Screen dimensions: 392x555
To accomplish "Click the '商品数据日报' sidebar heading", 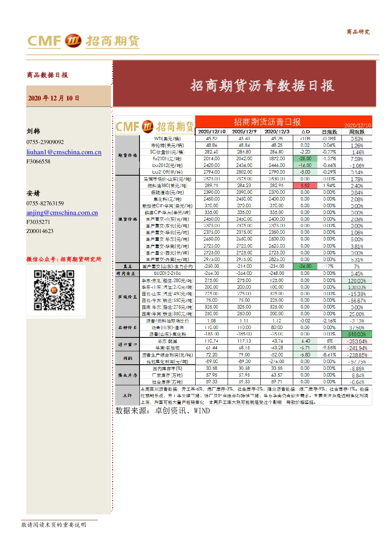I will [x=47, y=75].
